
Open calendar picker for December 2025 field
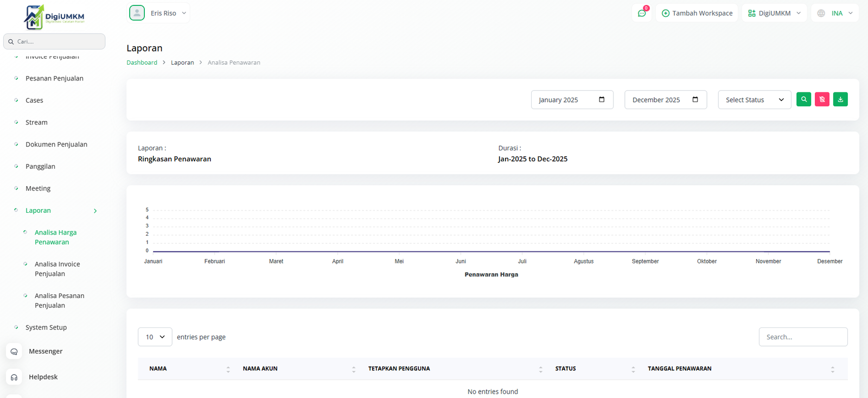point(695,99)
